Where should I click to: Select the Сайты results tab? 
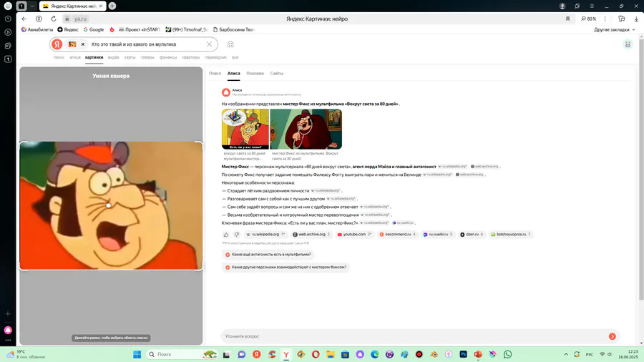pos(276,74)
